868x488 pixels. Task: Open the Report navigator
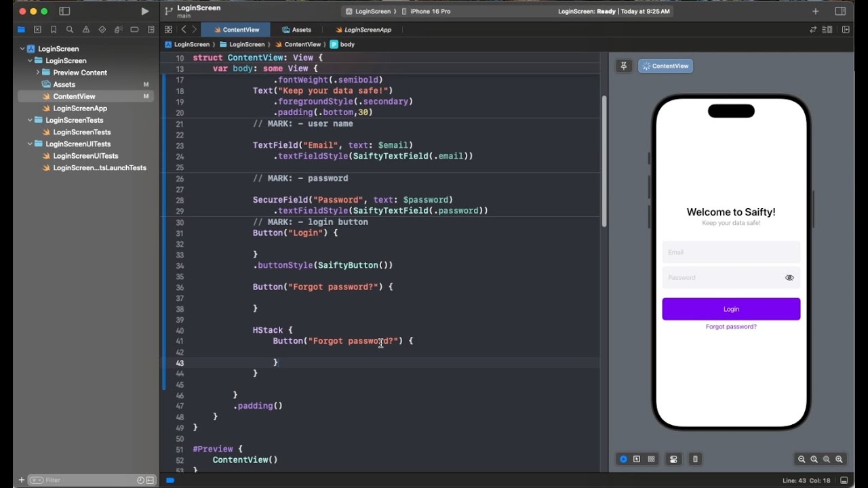click(x=151, y=30)
